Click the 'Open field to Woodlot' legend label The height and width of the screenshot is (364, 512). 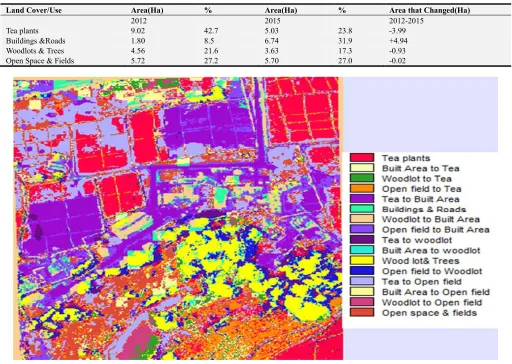tap(432, 271)
